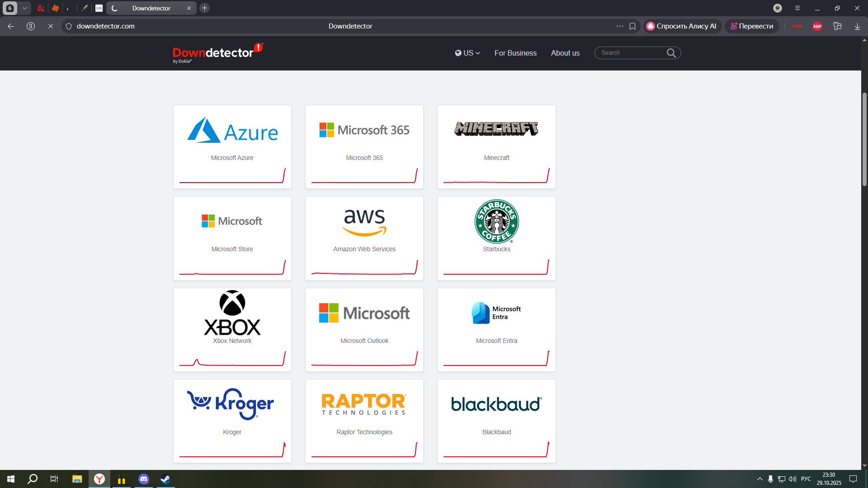Expand the US country dropdown

point(467,53)
